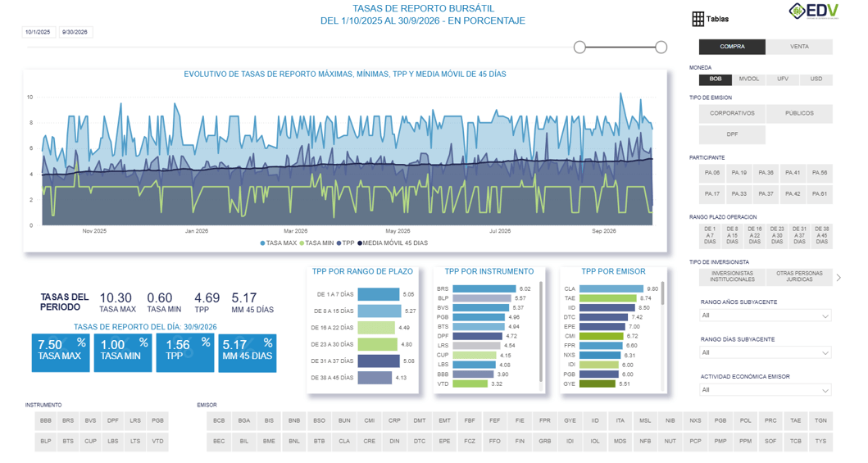Filter by OTRAS PERSONAS JURIDICAS
This screenshot has width=868, height=463.
pyautogui.click(x=799, y=277)
